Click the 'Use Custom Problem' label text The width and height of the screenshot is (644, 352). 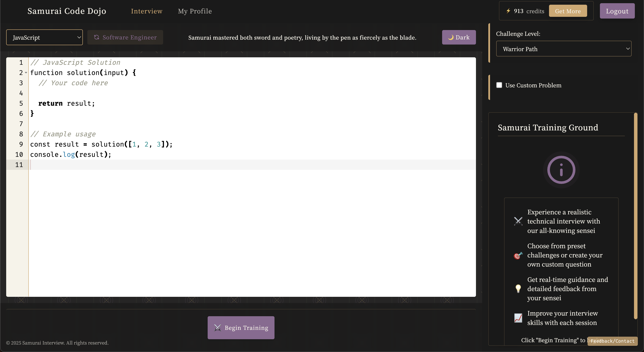533,85
